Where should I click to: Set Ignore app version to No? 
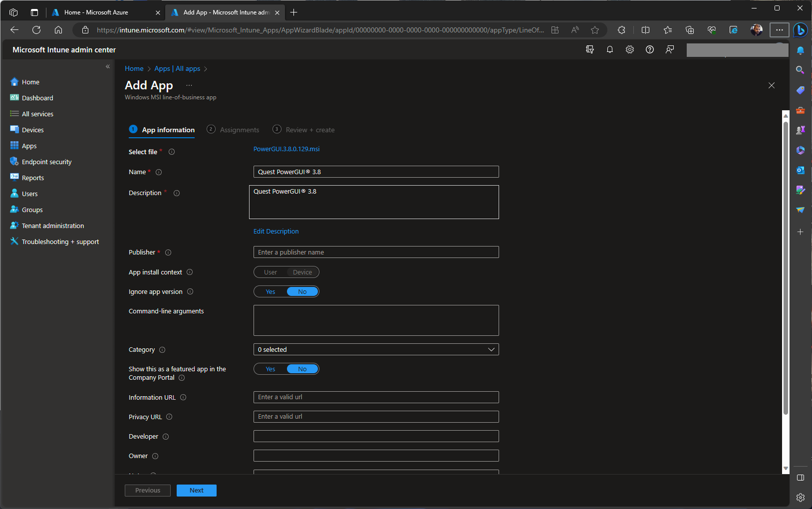point(302,292)
